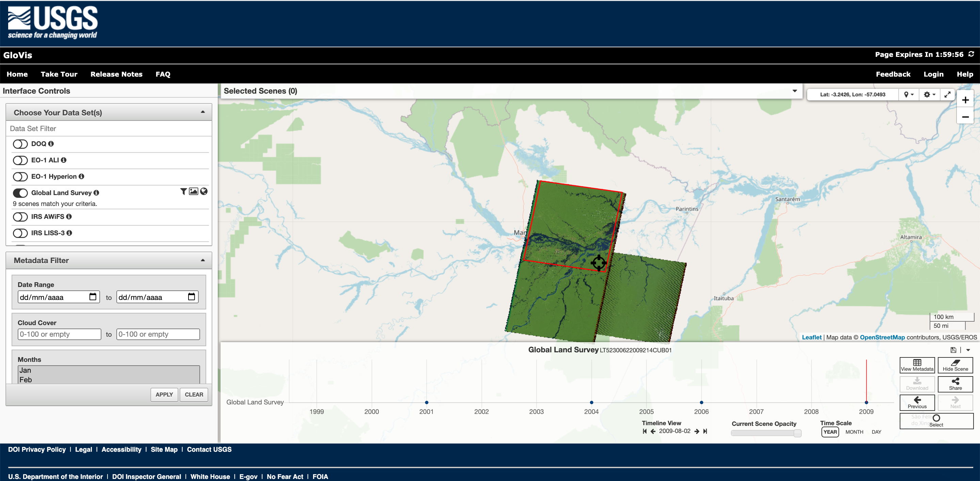Click View Metadata button
The width and height of the screenshot is (980, 481).
917,365
